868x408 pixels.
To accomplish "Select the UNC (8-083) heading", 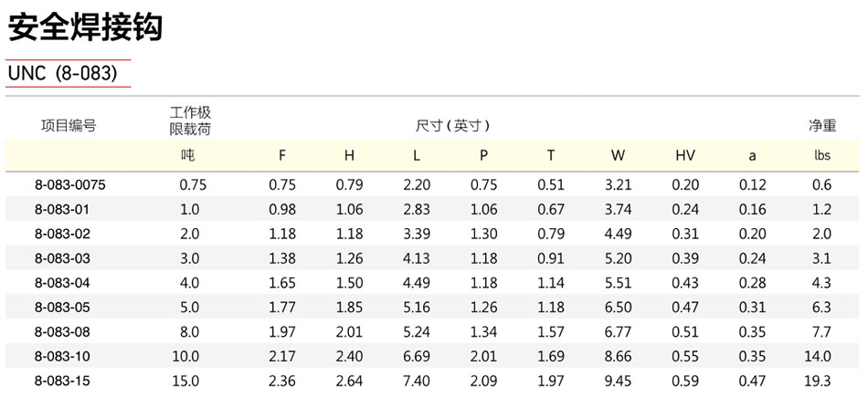I will (x=62, y=74).
